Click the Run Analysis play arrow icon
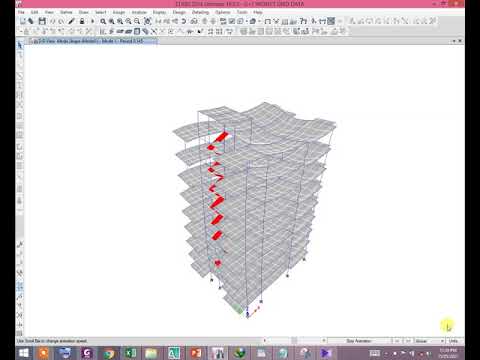Viewport: 480px width, 360px height. click(x=92, y=21)
